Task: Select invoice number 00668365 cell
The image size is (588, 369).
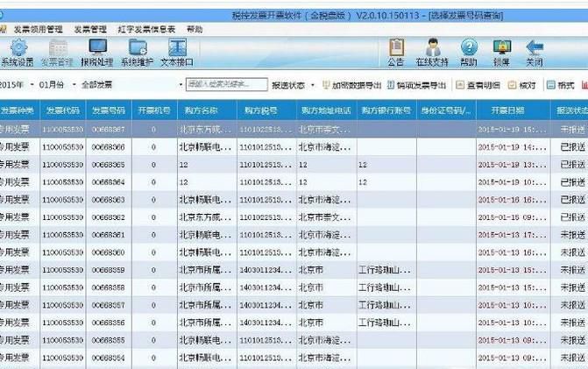Action: pyautogui.click(x=109, y=165)
